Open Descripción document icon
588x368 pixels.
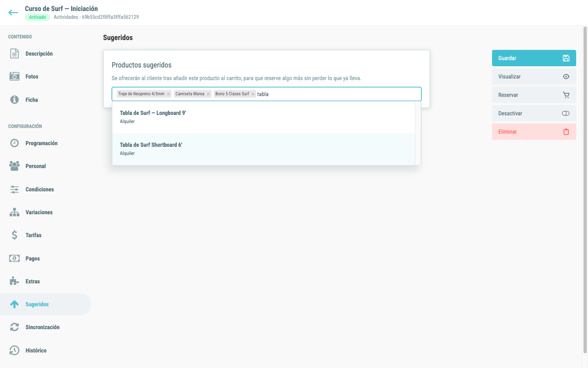[x=14, y=54]
